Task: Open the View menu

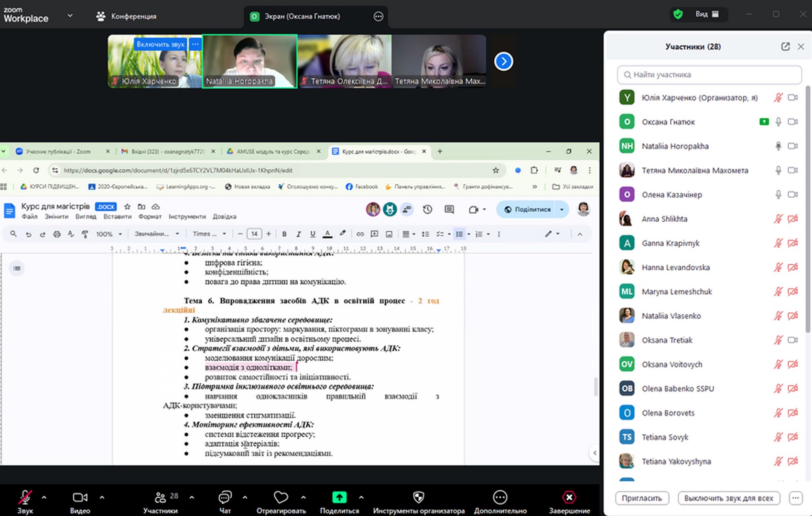Action: tap(706, 14)
